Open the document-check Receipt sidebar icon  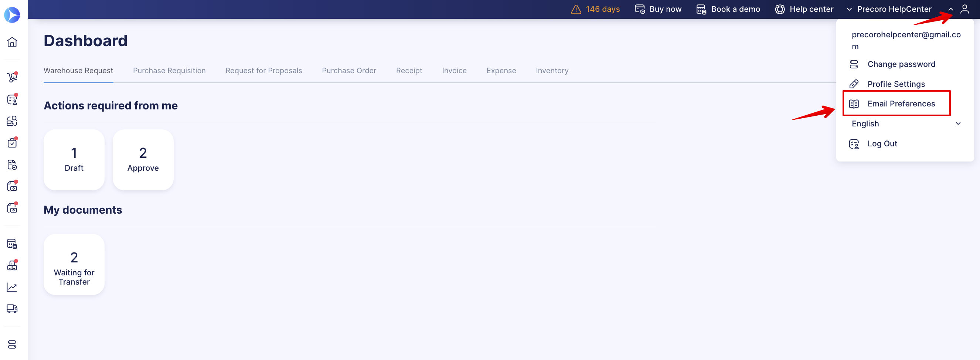(x=12, y=165)
